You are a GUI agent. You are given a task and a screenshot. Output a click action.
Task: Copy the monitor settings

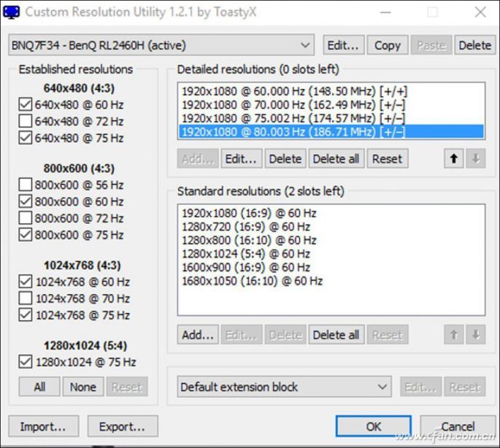388,45
